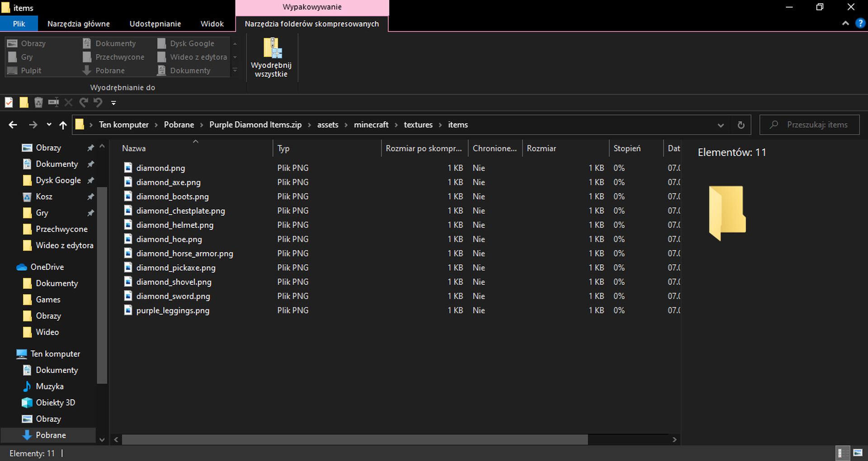Go up one folder level with up arrow
868x461 pixels.
(63, 125)
